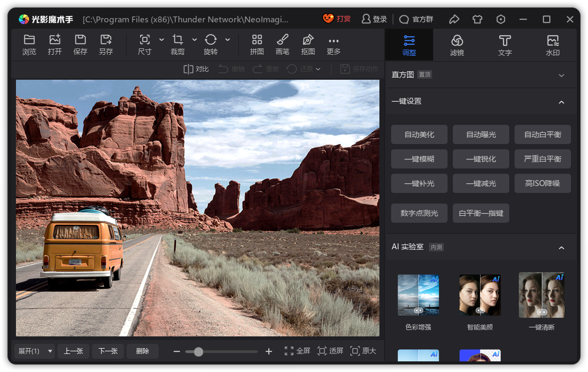Toggle the Compare (对比) view
This screenshot has height=372, width=588.
[196, 69]
